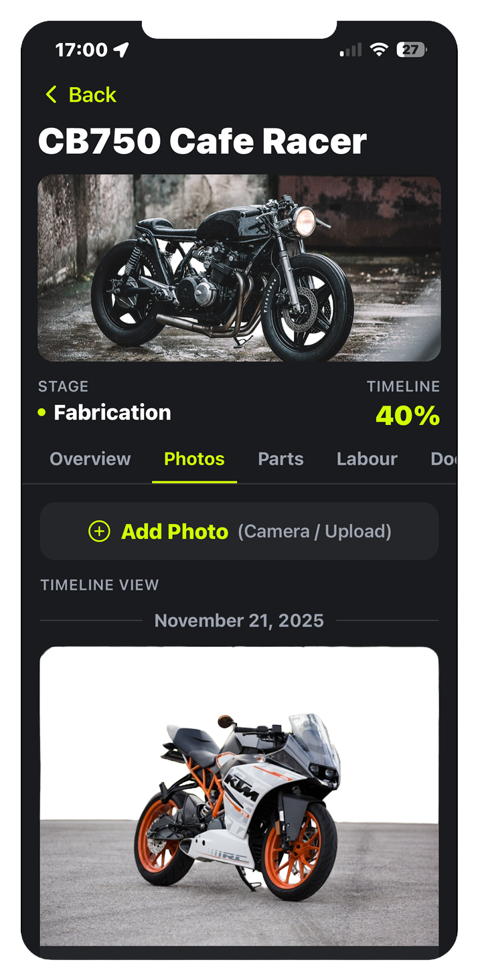Tap the back chevron arrow
The image size is (478, 980).
click(51, 95)
